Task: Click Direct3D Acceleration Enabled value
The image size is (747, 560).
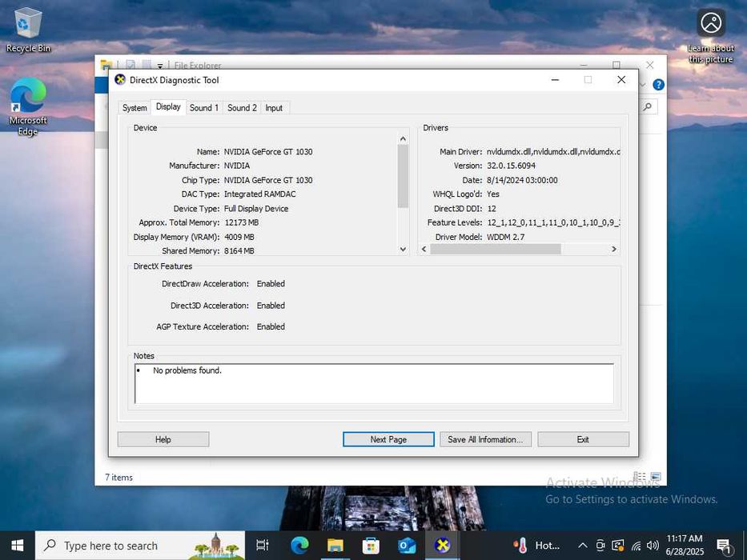Action: [x=271, y=306]
